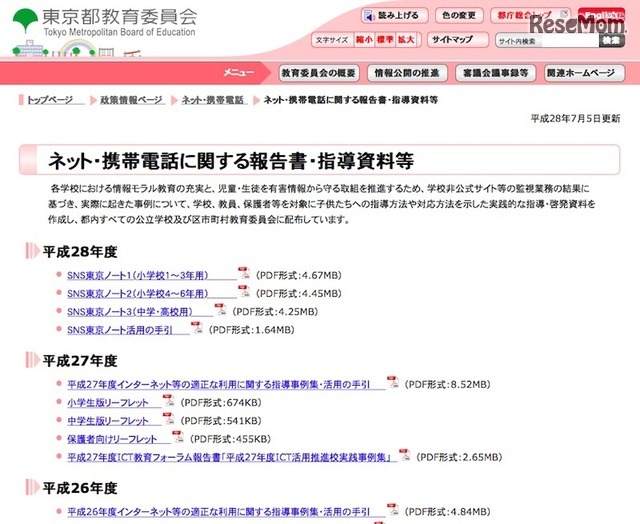Open 関連ホームページ menu
The width and height of the screenshot is (640, 524).
584,73
